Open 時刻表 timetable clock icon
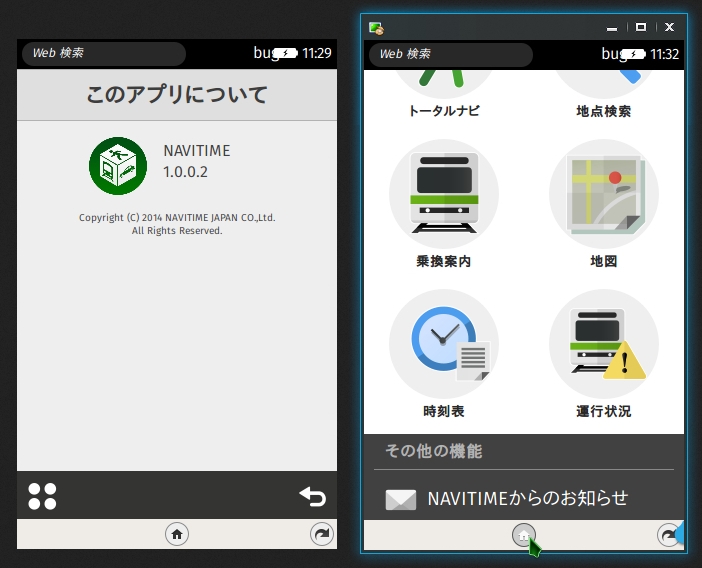 [444, 344]
